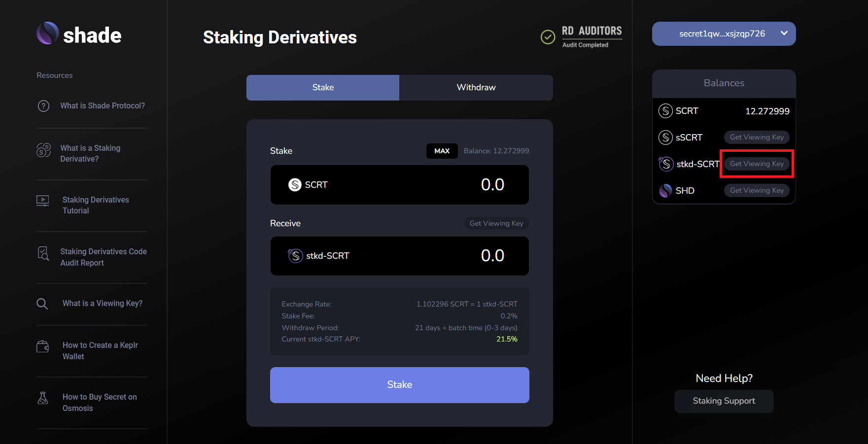
Task: Get viewing key for sSCRT balance
Action: (x=757, y=137)
